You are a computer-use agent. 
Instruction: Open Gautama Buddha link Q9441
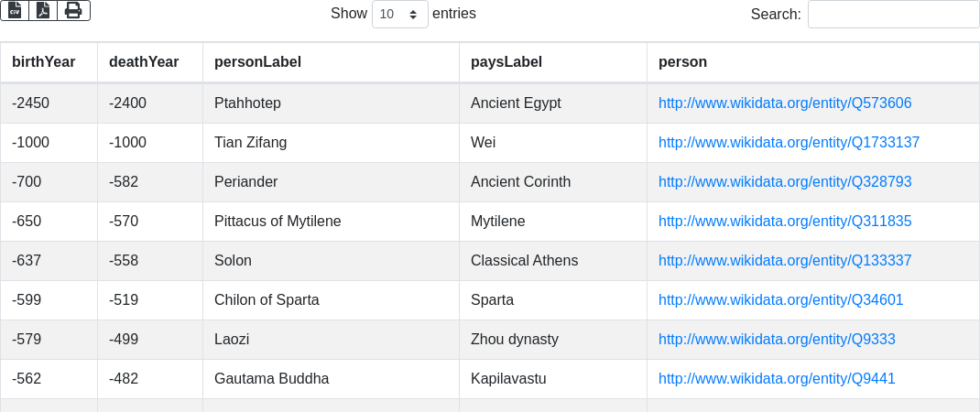point(777,379)
